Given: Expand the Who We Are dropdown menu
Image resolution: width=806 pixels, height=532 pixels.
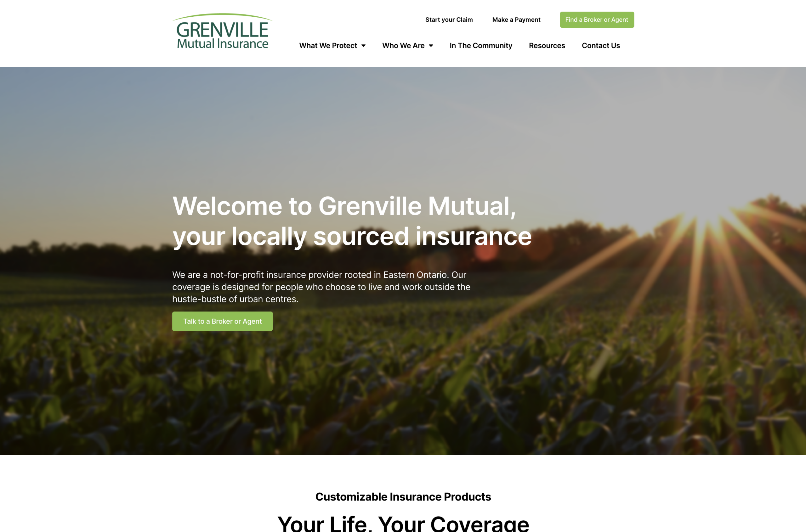Looking at the screenshot, I should (x=407, y=45).
